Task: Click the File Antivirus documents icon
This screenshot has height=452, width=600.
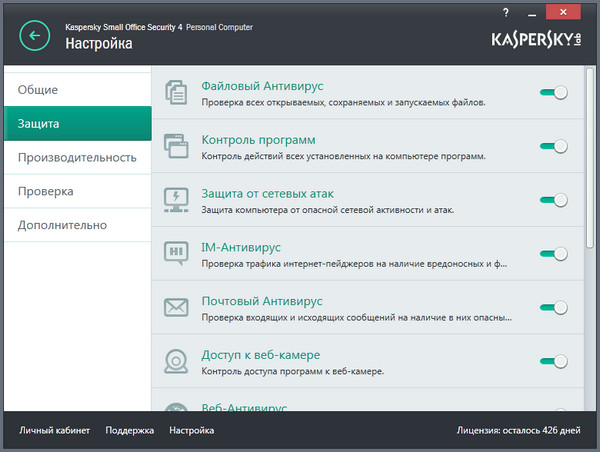Action: pyautogui.click(x=176, y=92)
